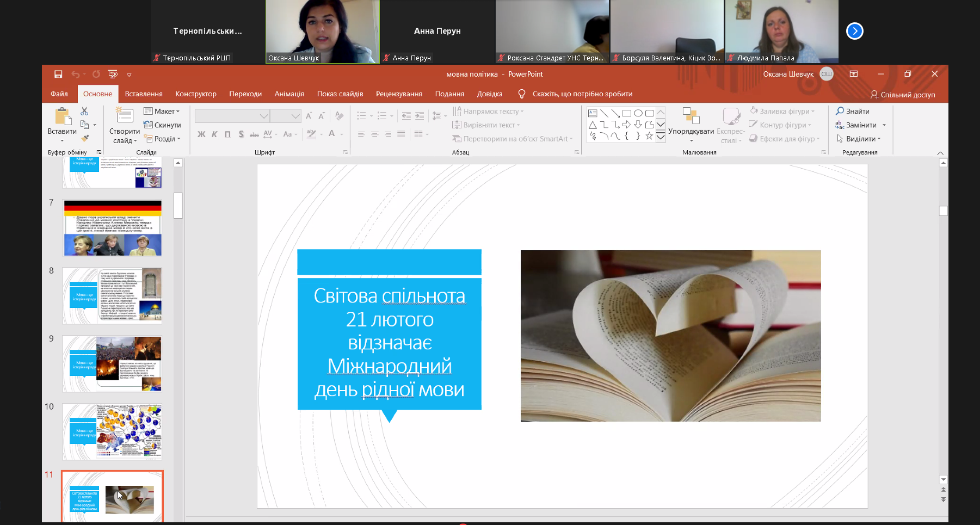Open the Показ слайдів tab

coord(340,94)
